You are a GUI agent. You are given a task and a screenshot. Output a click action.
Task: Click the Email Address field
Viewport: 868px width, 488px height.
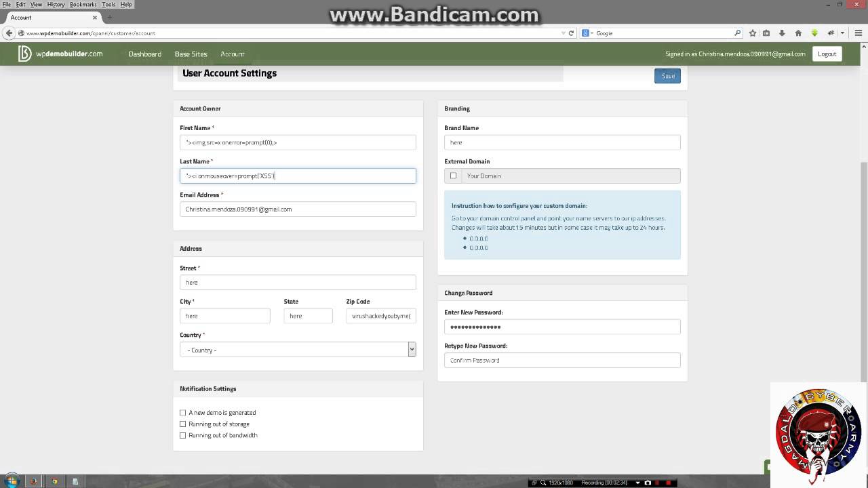coord(298,209)
